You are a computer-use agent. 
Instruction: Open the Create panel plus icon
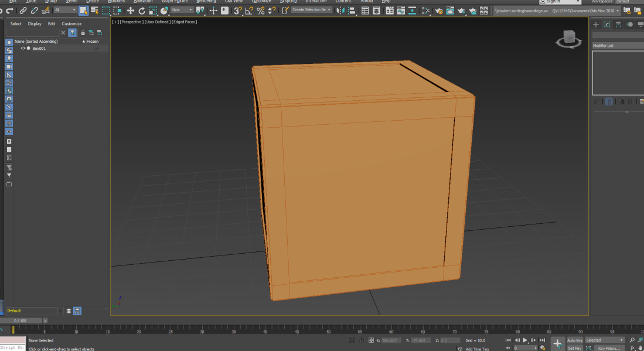pyautogui.click(x=596, y=25)
